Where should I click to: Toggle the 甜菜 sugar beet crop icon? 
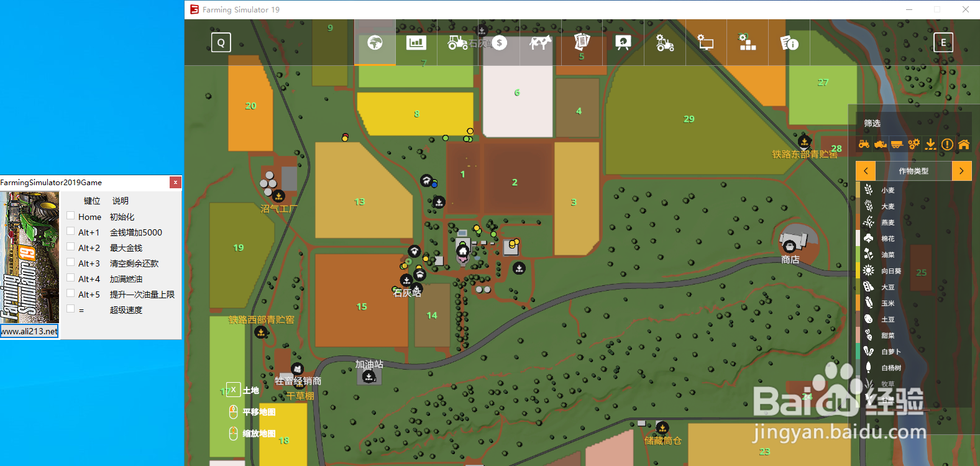tap(869, 335)
